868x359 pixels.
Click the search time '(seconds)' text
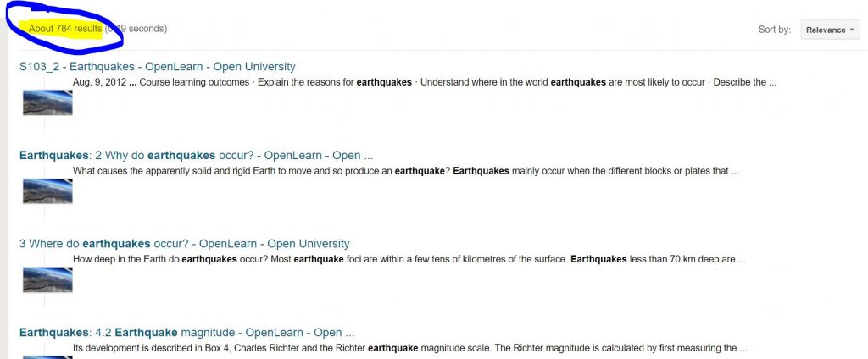tap(136, 29)
